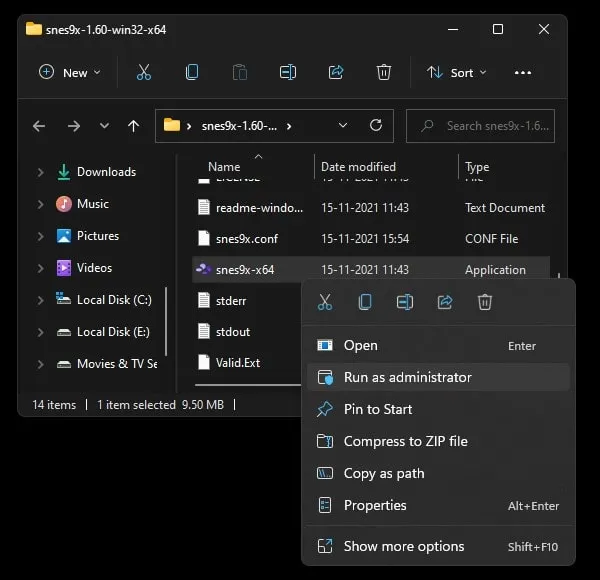Click the Delete icon in the context menu

coord(485,302)
